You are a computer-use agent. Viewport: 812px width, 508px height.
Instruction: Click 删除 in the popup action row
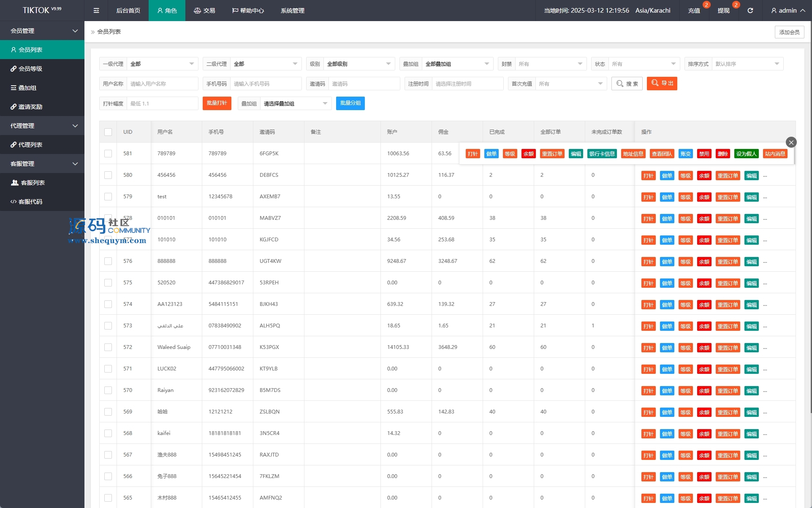(722, 154)
